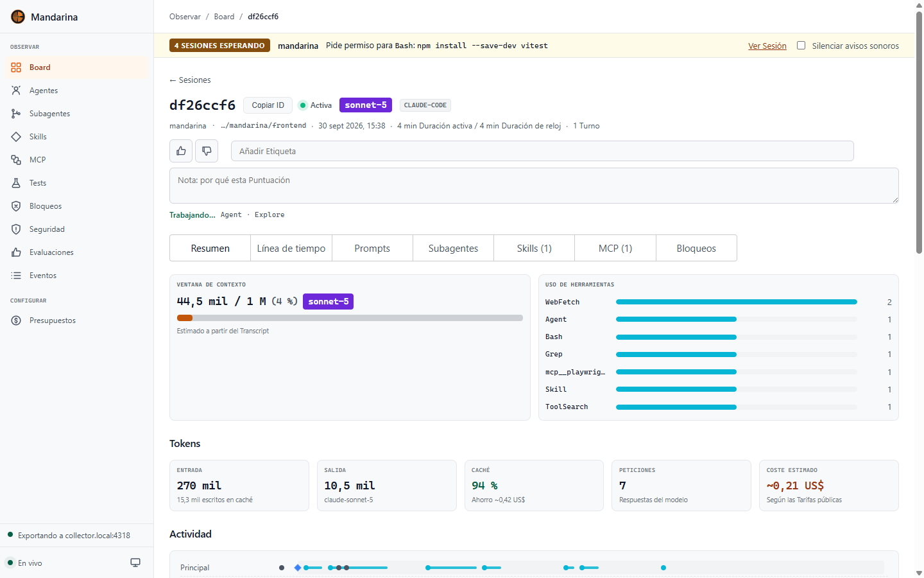This screenshot has width=924, height=578.
Task: Follow the Ver Sesión link
Action: 767,46
